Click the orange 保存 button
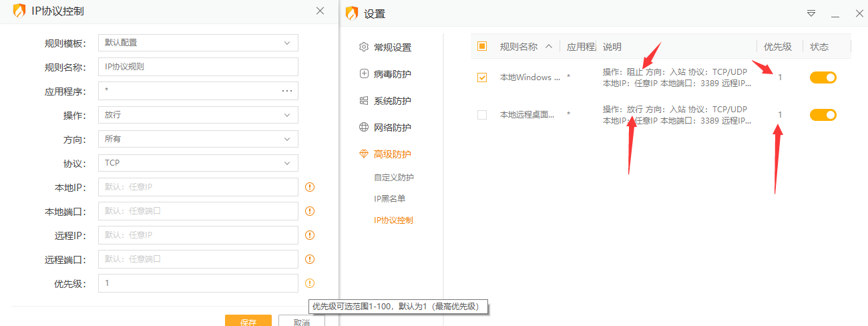The image size is (868, 326). 248,321
